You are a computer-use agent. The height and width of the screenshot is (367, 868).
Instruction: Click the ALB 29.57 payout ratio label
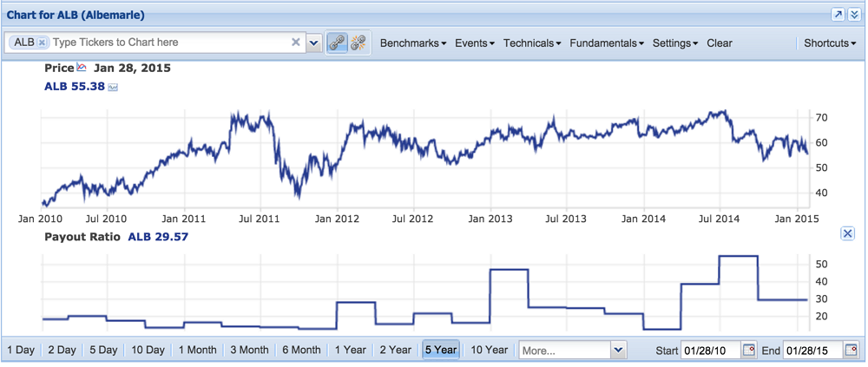click(x=158, y=237)
